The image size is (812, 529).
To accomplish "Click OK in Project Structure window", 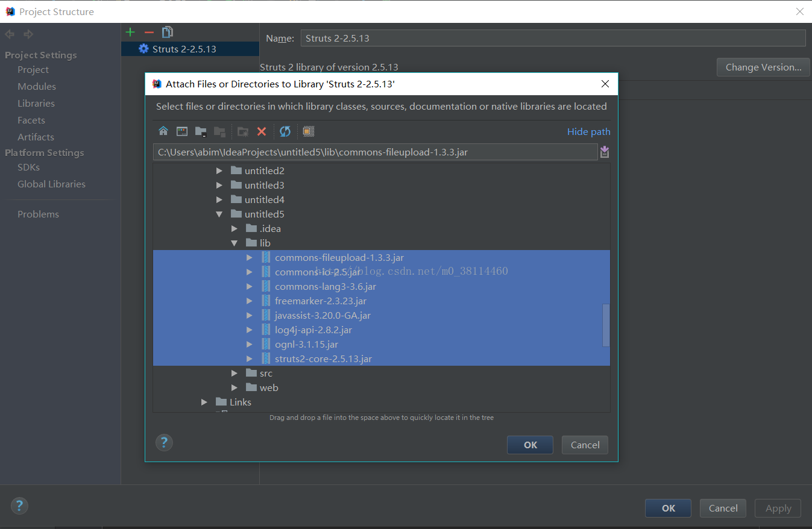I will [x=668, y=508].
